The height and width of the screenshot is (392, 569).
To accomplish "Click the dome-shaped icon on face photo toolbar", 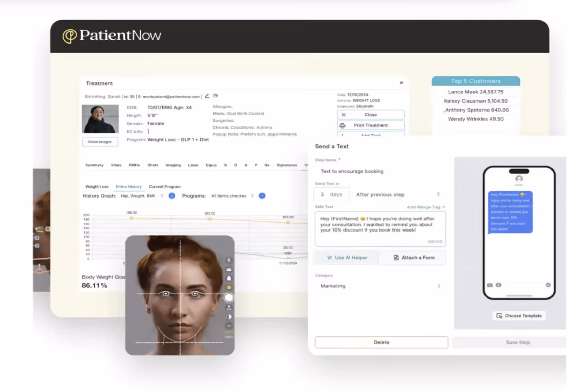I will click(229, 278).
